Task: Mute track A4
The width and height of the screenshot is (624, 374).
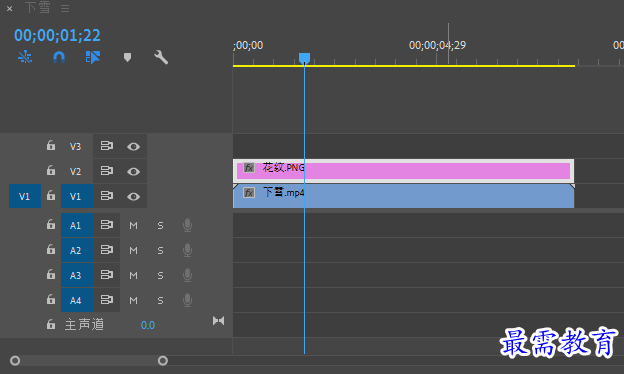Action: click(133, 300)
